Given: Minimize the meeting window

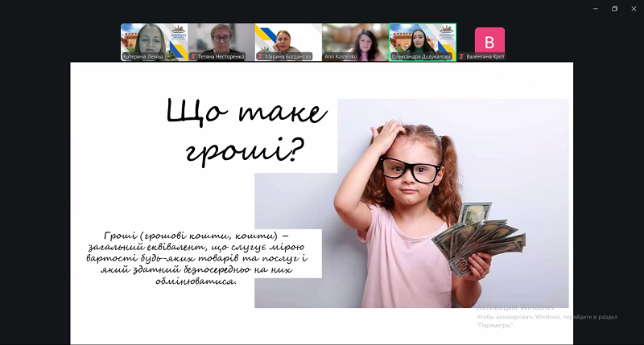Looking at the screenshot, I should (594, 9).
